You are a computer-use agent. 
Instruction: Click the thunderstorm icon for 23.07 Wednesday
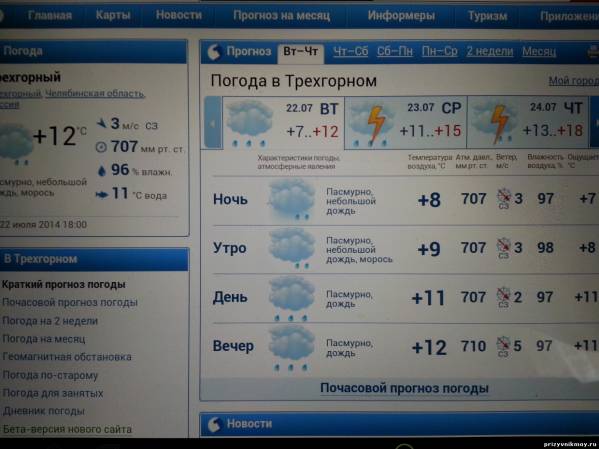click(x=372, y=123)
